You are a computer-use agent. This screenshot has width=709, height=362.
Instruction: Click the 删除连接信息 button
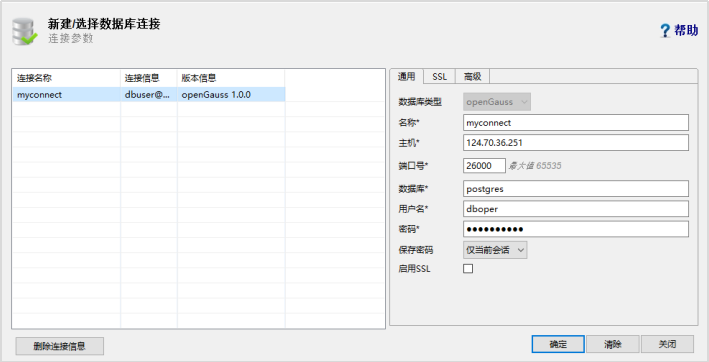[x=60, y=346]
